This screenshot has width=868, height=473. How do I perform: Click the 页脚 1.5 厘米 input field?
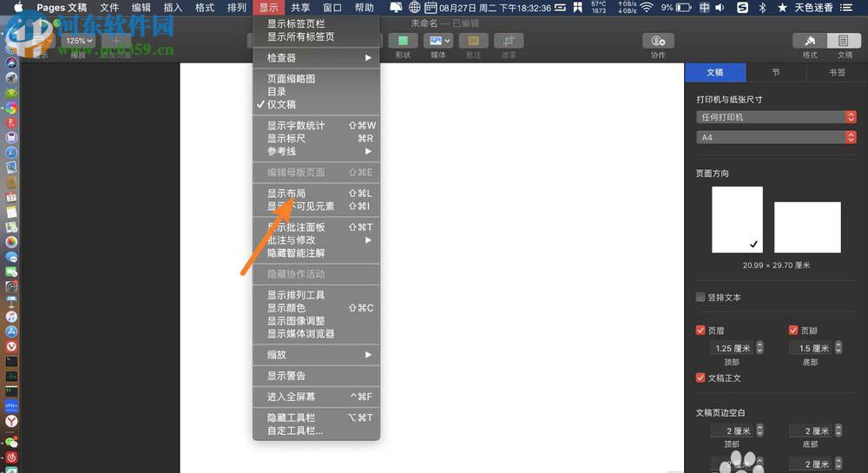tap(811, 348)
